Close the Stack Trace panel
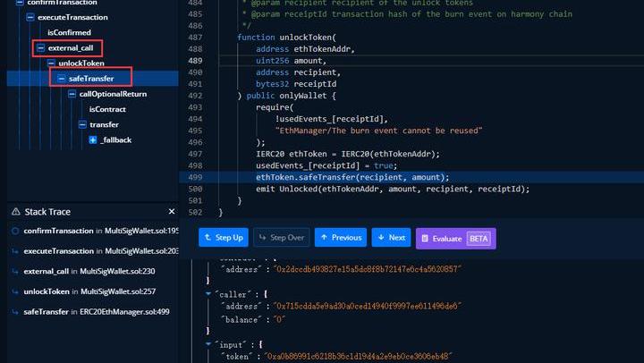 172,212
